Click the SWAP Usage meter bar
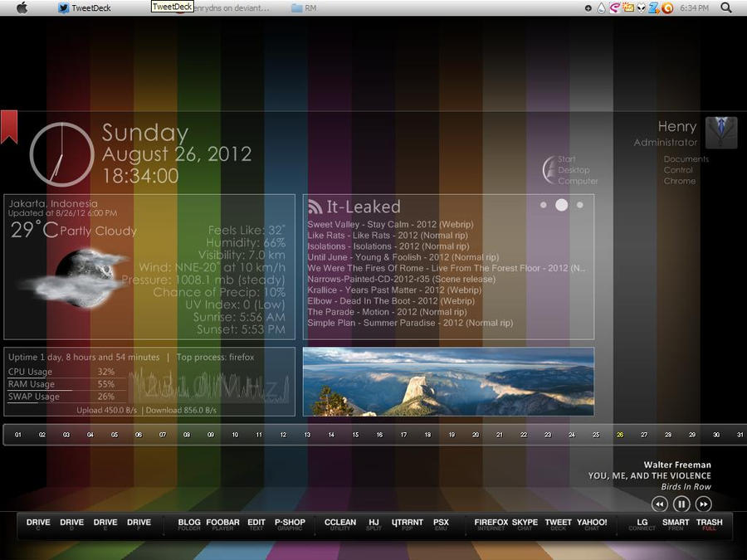 point(66,402)
